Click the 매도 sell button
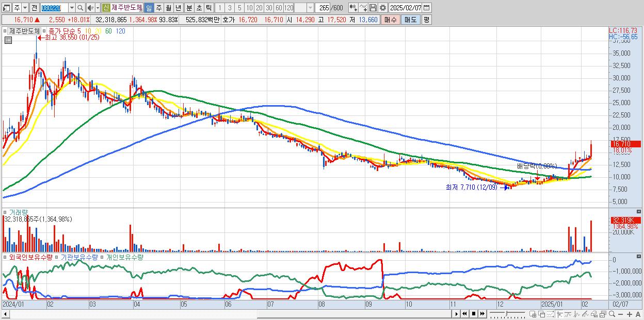Viewport: 644px width, 320px height. 410,20
